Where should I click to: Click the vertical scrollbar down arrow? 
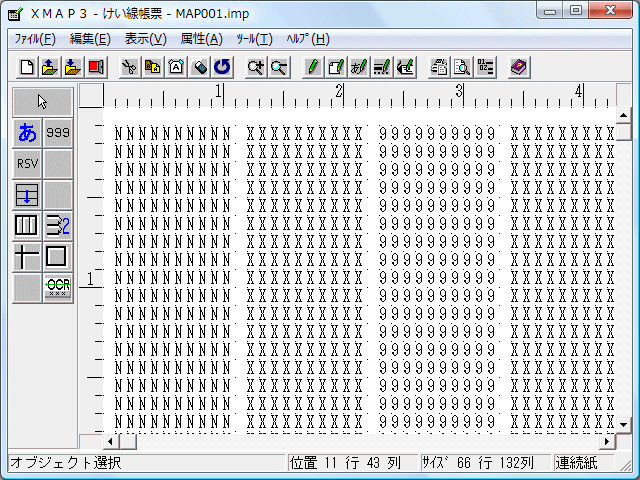pyautogui.click(x=623, y=425)
